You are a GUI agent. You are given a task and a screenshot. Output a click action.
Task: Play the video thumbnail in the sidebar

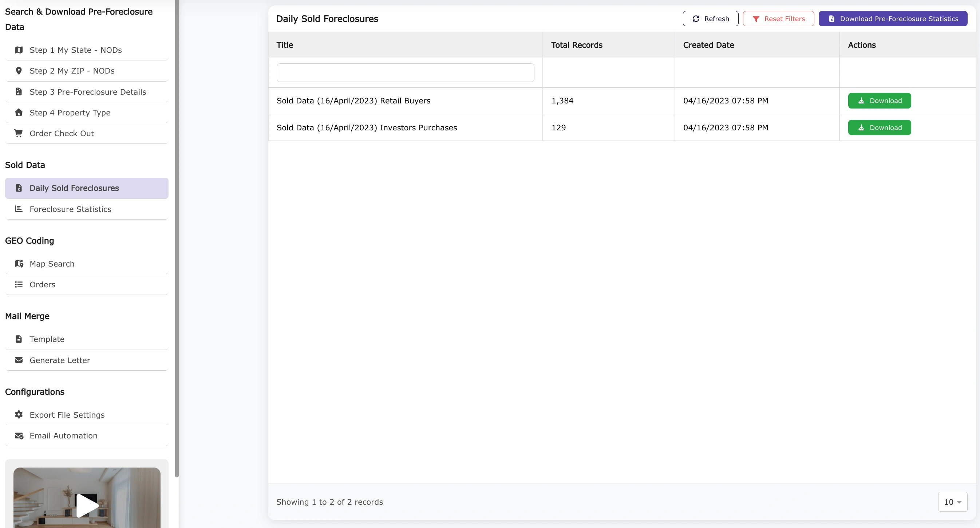pos(87,505)
